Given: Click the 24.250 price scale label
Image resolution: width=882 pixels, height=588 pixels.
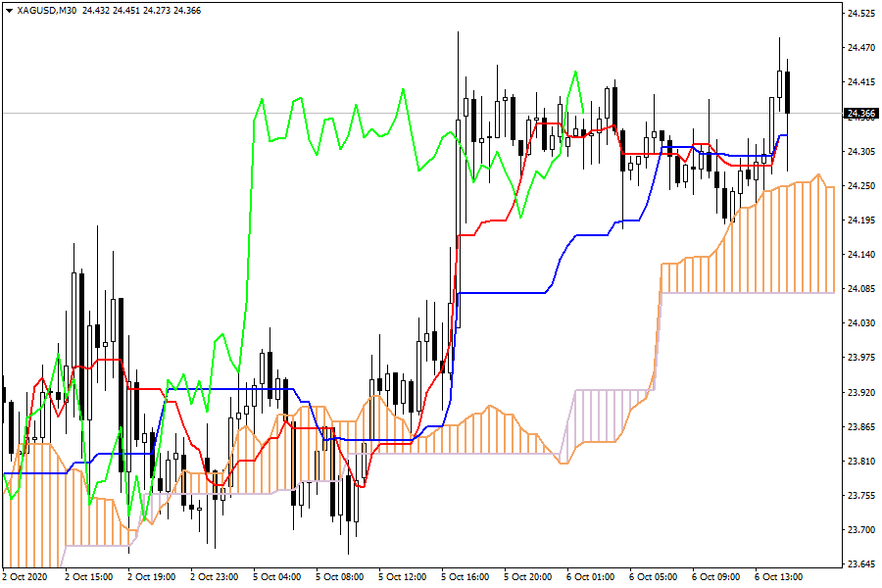Looking at the screenshot, I should [859, 185].
